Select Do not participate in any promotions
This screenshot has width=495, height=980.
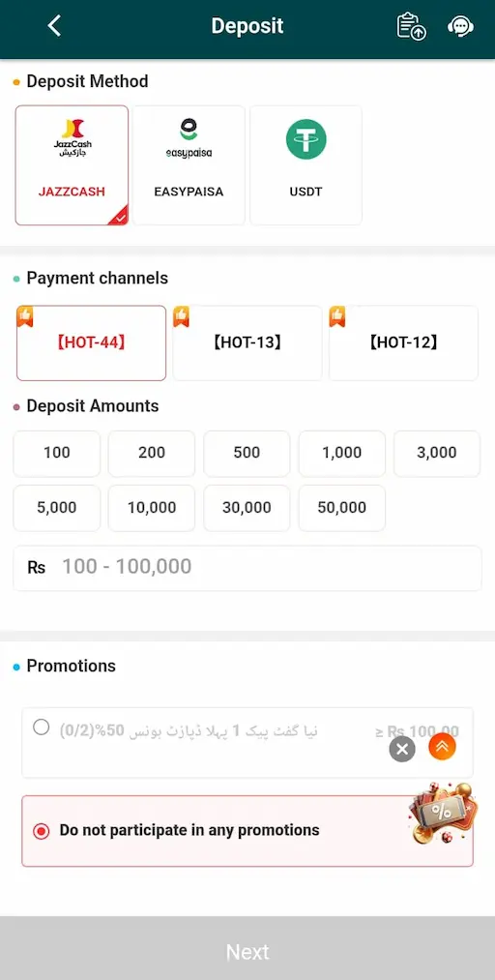point(247,831)
